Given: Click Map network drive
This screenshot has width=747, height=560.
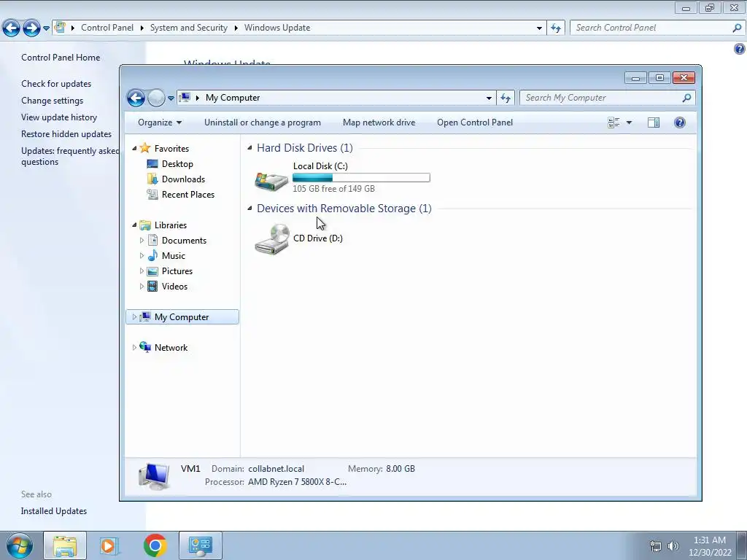Looking at the screenshot, I should point(379,122).
